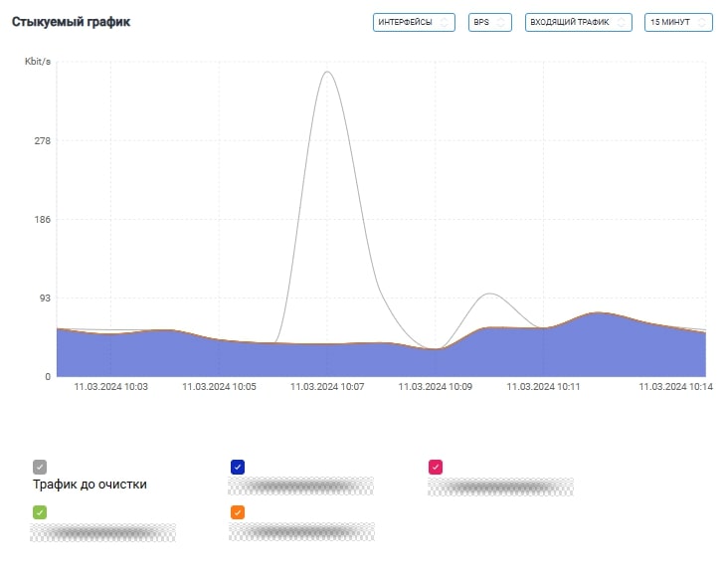Screen dimensions: 723x588
Task: Click the x-axis label 11.03.2024 10:05
Action: point(219,386)
